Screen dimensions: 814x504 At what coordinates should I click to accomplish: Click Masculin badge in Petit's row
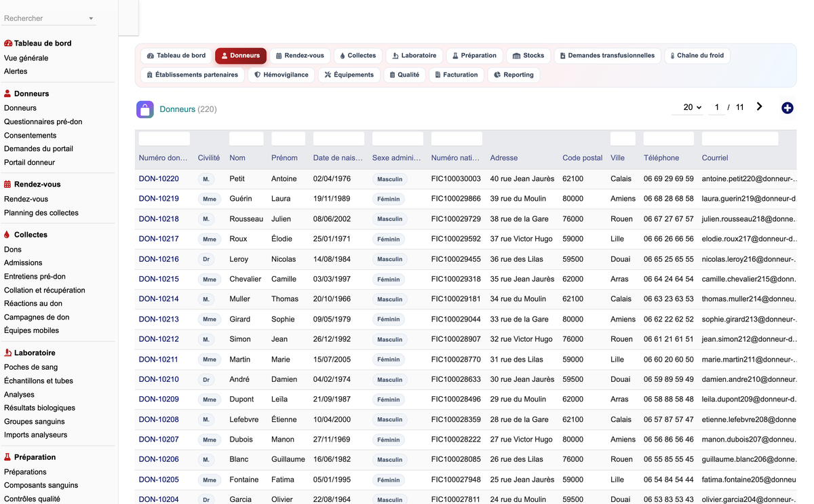tap(390, 179)
